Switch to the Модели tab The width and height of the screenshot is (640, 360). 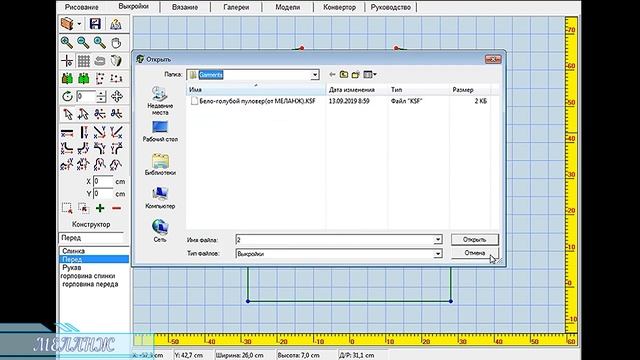click(287, 7)
